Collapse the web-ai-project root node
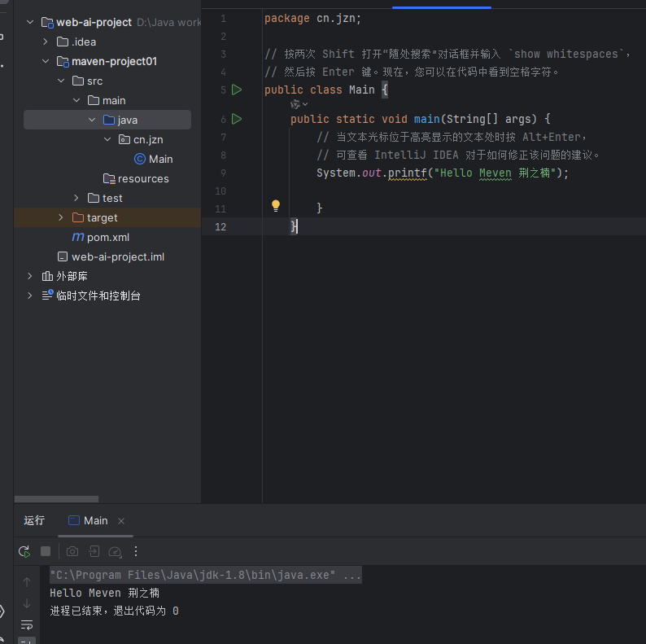This screenshot has height=644, width=646. [30, 22]
